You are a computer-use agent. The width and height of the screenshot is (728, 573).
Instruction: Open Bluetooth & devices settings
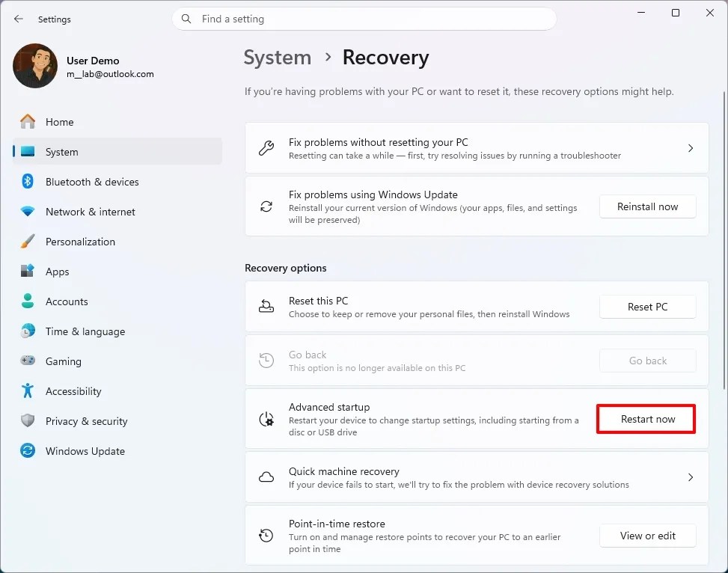point(117,182)
